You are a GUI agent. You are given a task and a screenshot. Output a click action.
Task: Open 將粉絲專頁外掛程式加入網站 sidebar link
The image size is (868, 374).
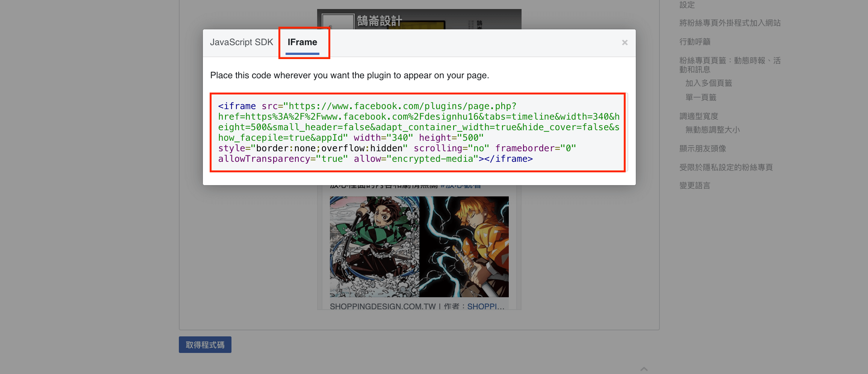point(730,23)
